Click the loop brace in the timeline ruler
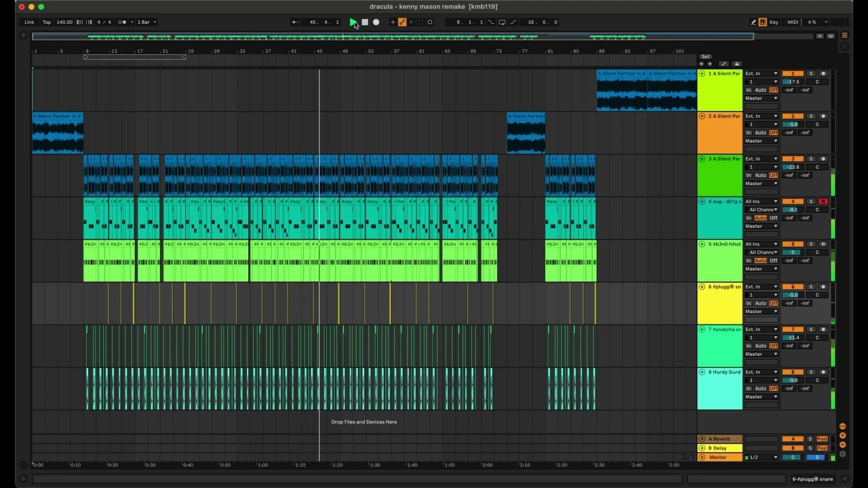The width and height of the screenshot is (868, 488). 134,57
